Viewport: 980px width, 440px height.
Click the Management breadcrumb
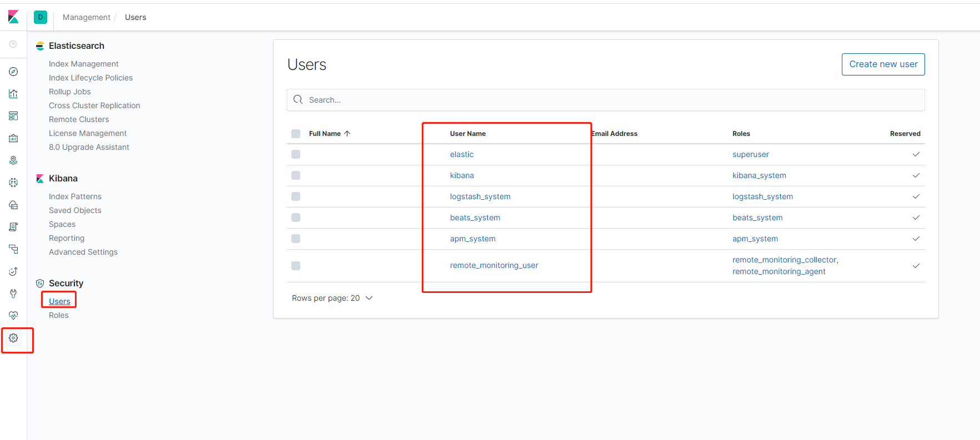(x=87, y=17)
